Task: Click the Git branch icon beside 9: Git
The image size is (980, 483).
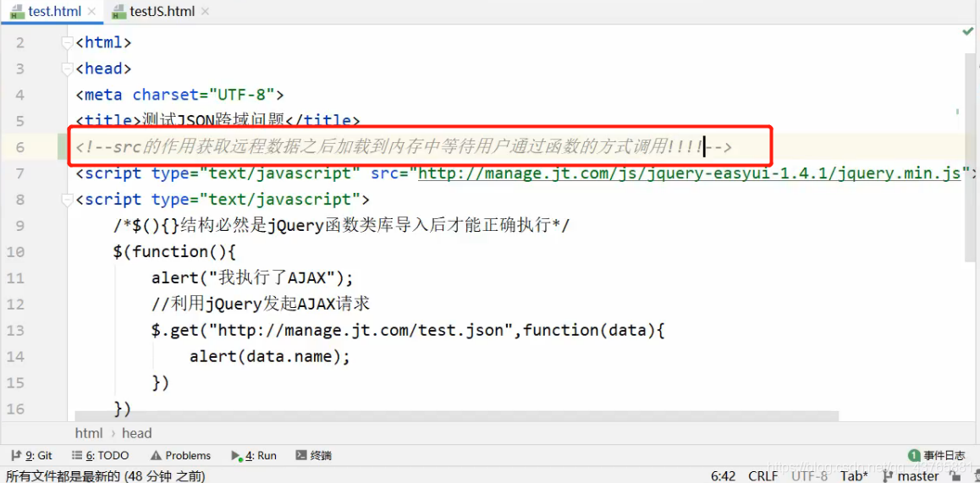Action: point(16,455)
